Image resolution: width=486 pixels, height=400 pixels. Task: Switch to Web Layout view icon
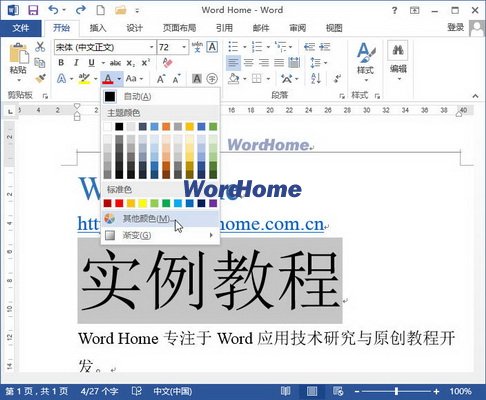coord(338,391)
